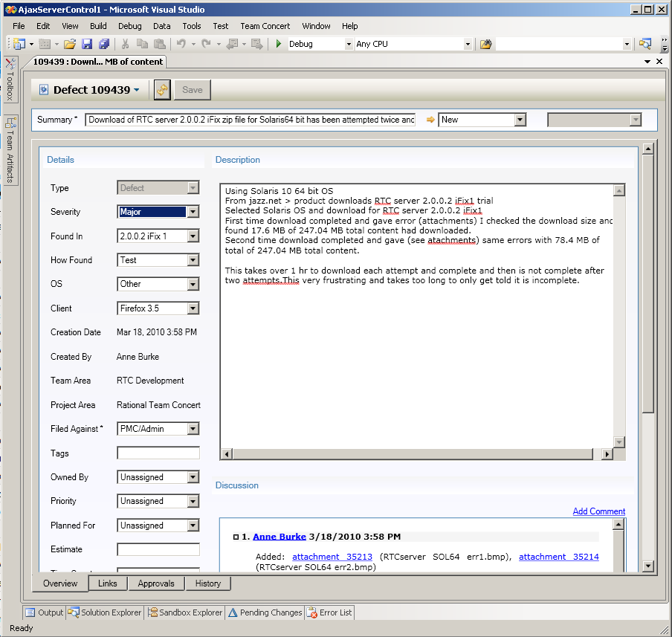Open the Team Artifacts side panel

coord(10,150)
